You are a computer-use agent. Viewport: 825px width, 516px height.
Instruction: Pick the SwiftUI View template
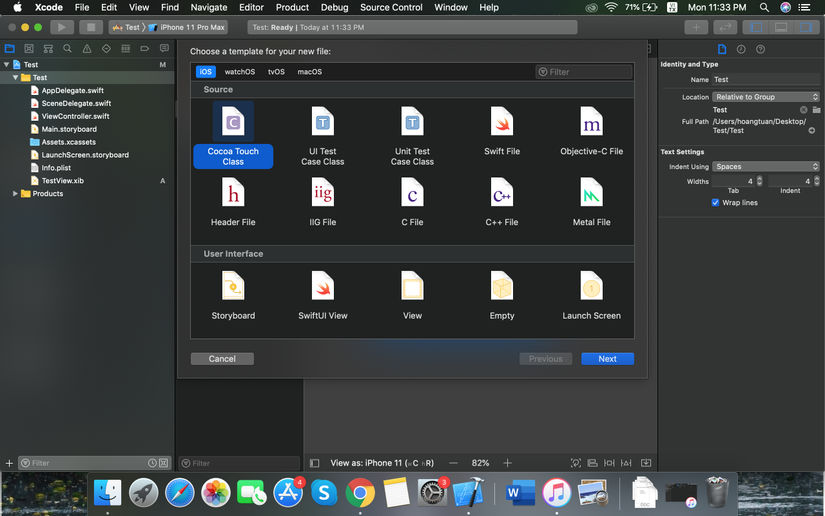tap(323, 287)
